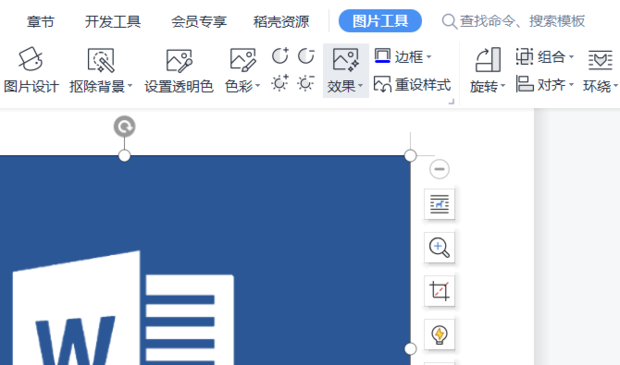Viewport: 620px width, 365px height.
Task: Open the picture settings dialog launcher corner
Action: pyautogui.click(x=451, y=102)
